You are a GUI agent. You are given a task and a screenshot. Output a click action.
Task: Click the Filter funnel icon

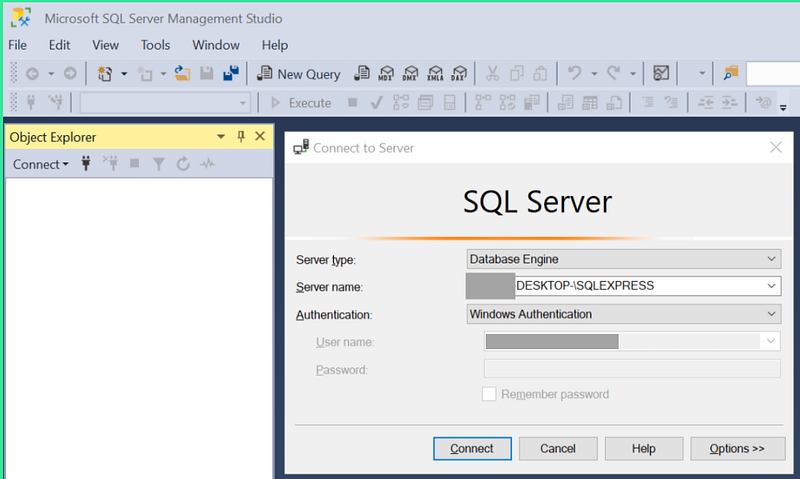[159, 164]
